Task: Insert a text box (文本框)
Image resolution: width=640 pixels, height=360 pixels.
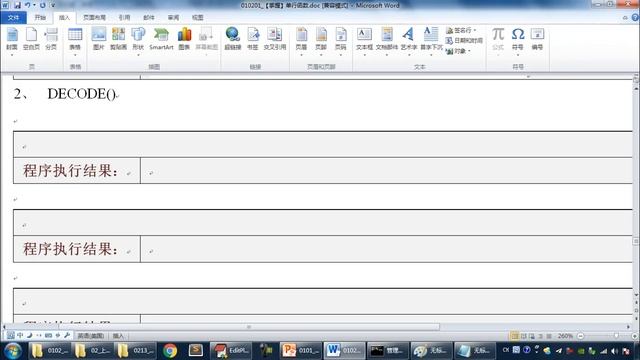Action: pyautogui.click(x=364, y=41)
